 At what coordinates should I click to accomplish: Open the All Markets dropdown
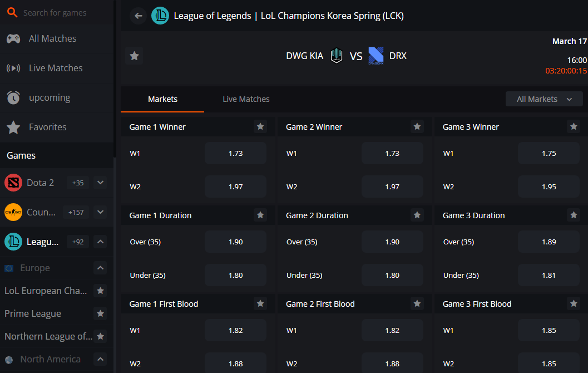pos(544,99)
